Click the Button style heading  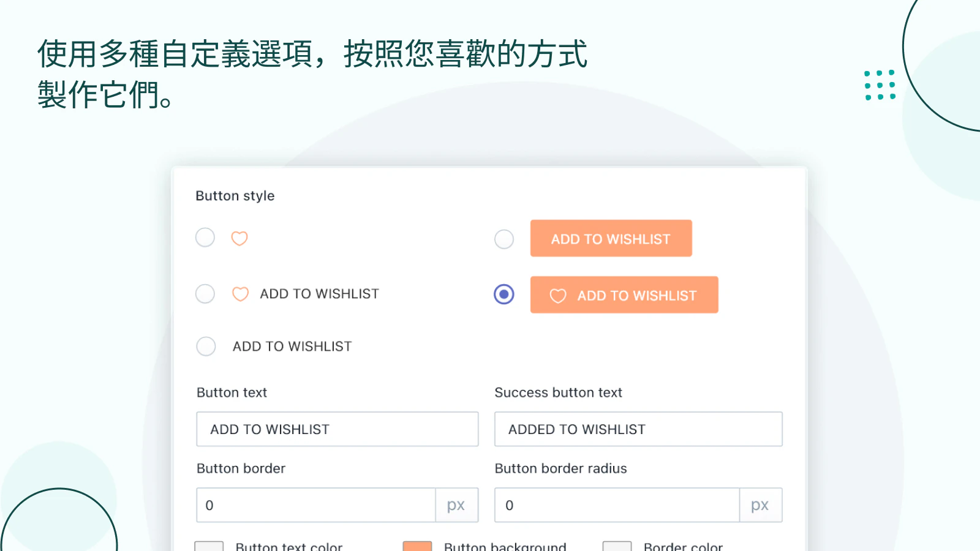click(x=235, y=196)
